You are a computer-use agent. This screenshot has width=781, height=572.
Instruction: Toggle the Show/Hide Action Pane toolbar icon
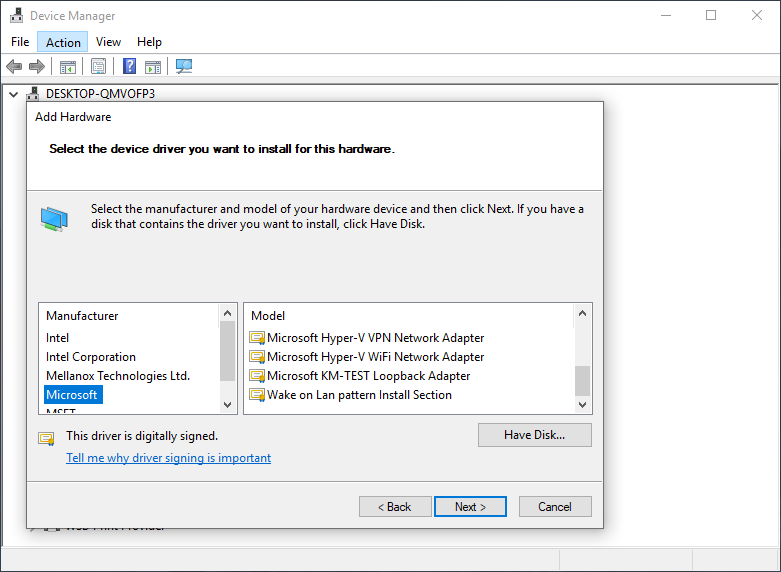153,67
